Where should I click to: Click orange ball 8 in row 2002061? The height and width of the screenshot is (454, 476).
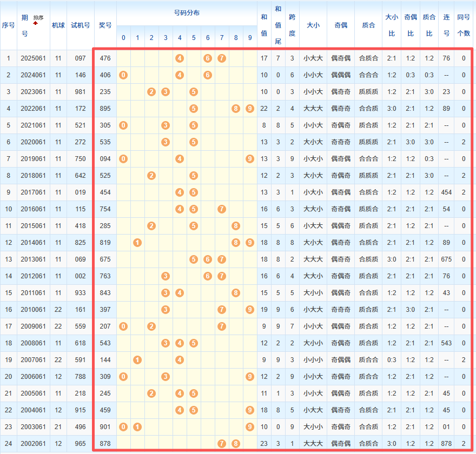tap(236, 444)
